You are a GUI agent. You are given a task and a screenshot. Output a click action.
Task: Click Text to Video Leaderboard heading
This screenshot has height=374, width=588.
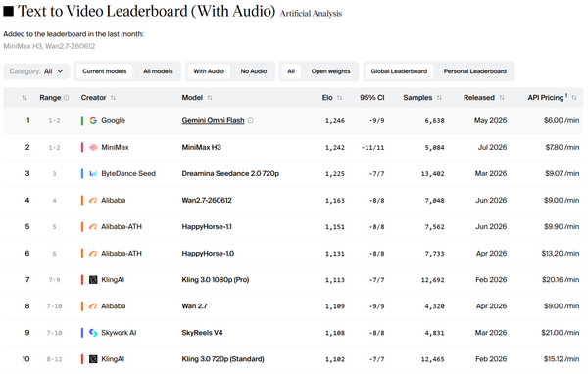pyautogui.click(x=147, y=11)
